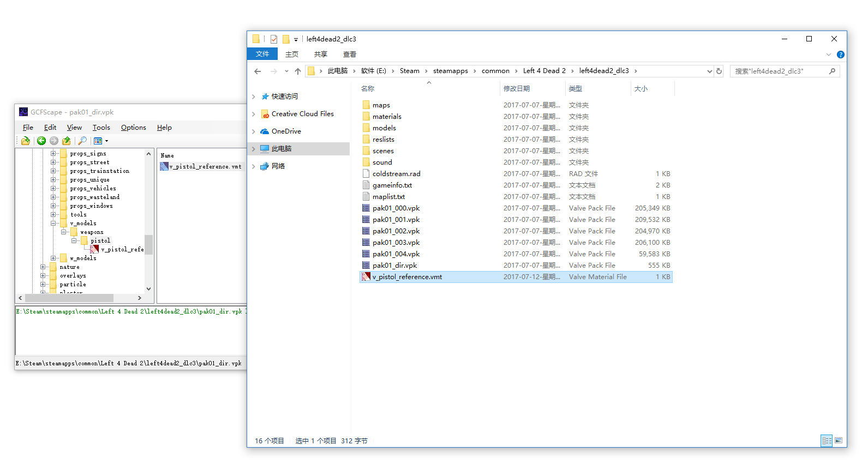Screen dimensions: 868x470
Task: Select v_pistol_reference.vmt in GCFScape file list
Action: point(201,167)
